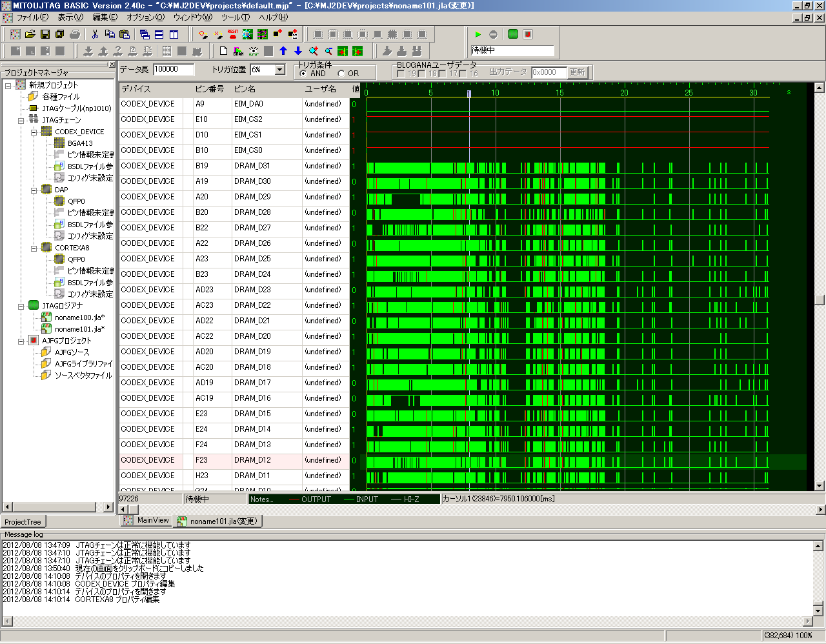Click the save floppy disk icon
826x644 pixels.
point(45,34)
